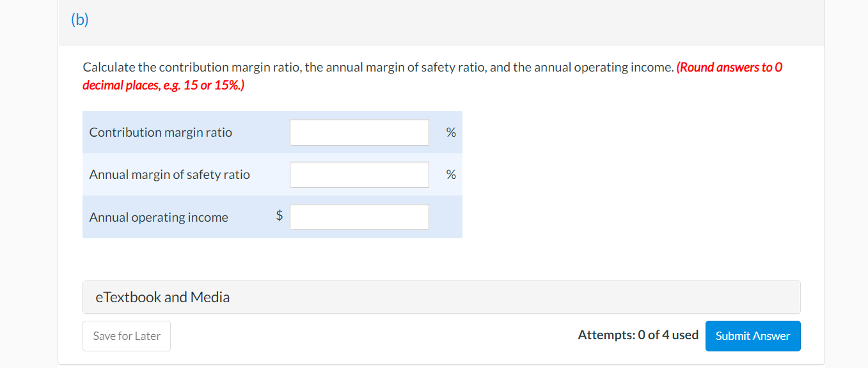This screenshot has width=868, height=368.
Task: Click percent sign beside margin of safety field
Action: point(451,174)
